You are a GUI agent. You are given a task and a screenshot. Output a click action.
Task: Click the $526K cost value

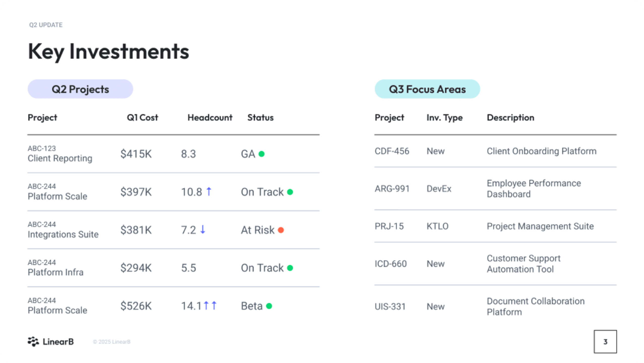[x=136, y=306]
